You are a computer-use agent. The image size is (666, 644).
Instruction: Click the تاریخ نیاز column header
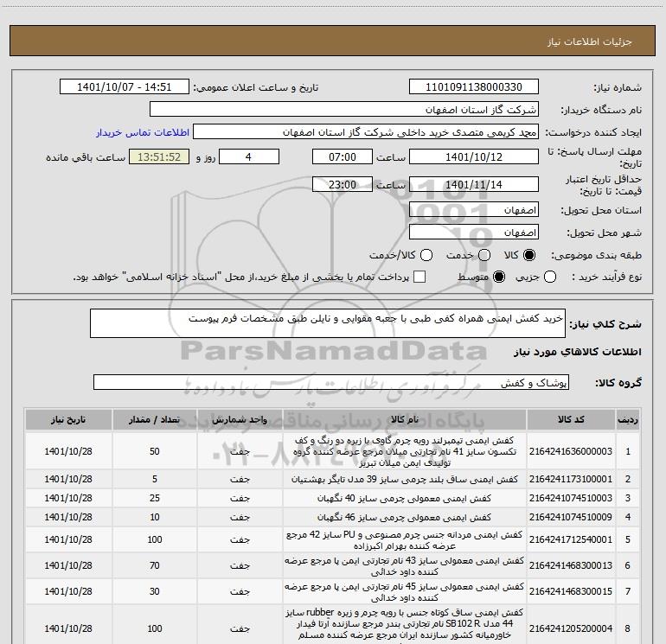point(68,419)
